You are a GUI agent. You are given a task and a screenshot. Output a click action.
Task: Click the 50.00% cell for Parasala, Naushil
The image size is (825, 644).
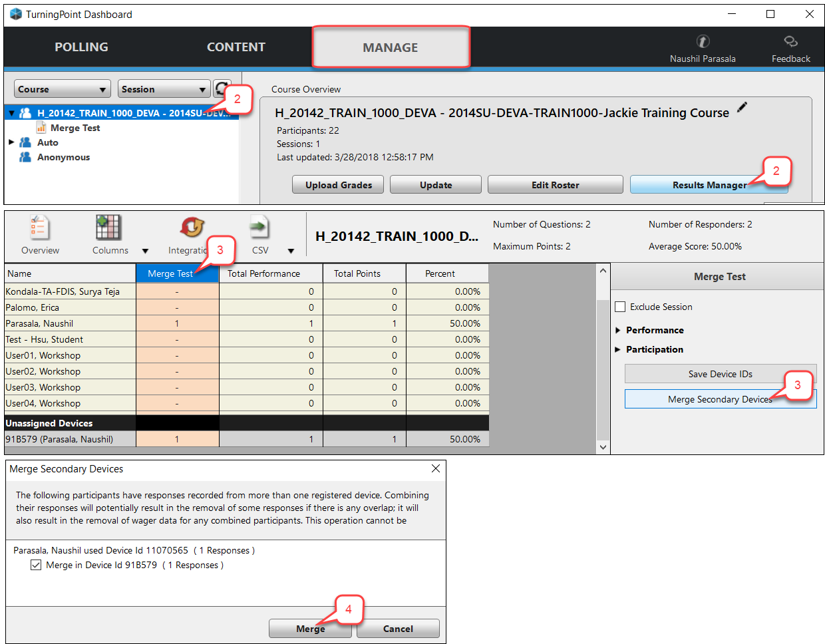[448, 323]
